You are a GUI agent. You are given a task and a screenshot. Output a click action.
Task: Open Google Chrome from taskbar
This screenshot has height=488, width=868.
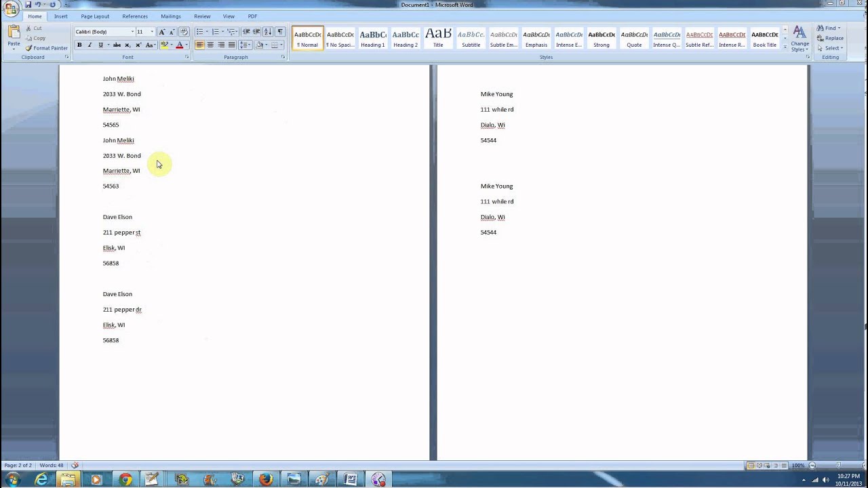[x=125, y=479]
